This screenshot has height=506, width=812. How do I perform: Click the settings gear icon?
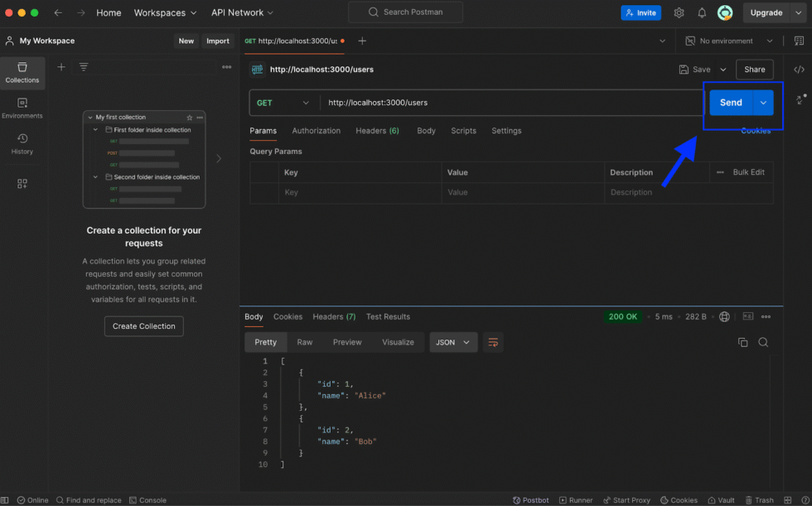(x=679, y=12)
